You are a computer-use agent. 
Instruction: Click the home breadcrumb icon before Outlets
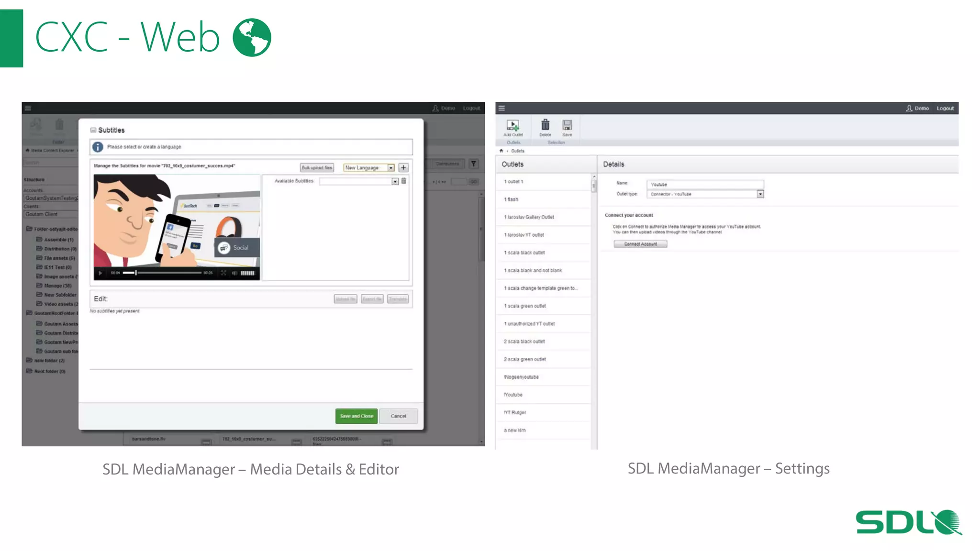pos(501,151)
